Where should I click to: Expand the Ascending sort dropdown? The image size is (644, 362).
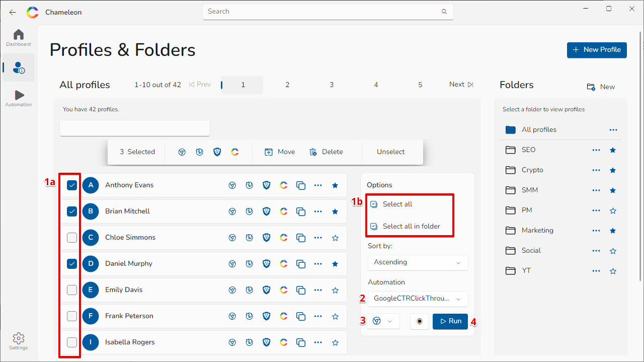pyautogui.click(x=418, y=262)
